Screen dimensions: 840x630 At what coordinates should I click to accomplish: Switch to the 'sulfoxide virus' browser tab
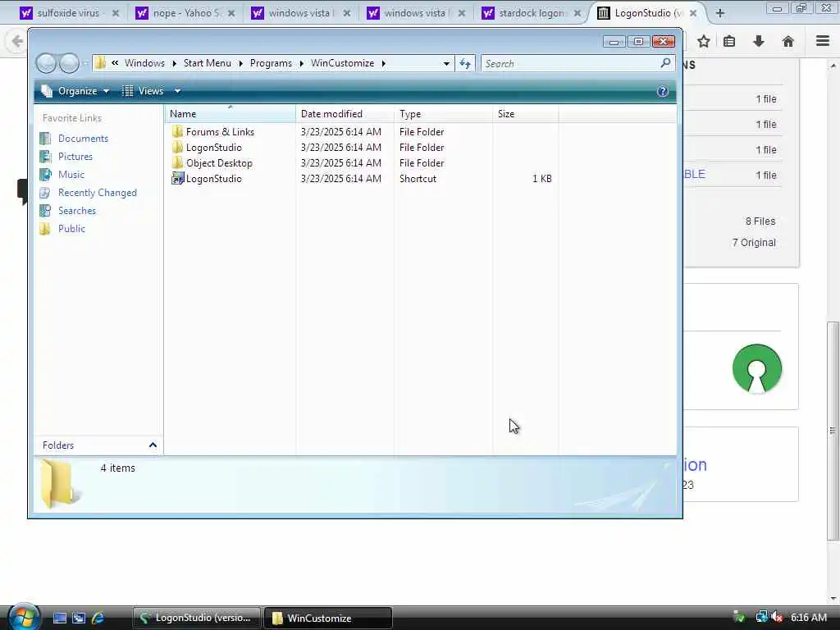(68, 13)
